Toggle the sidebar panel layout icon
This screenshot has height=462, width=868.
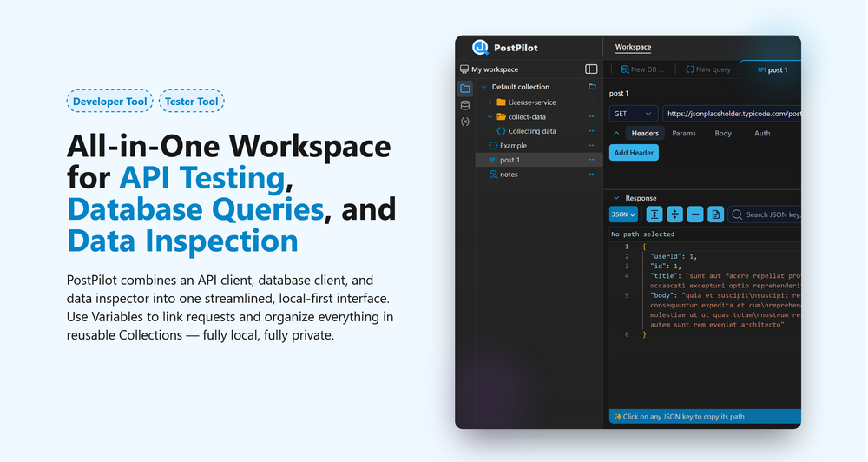click(x=591, y=69)
